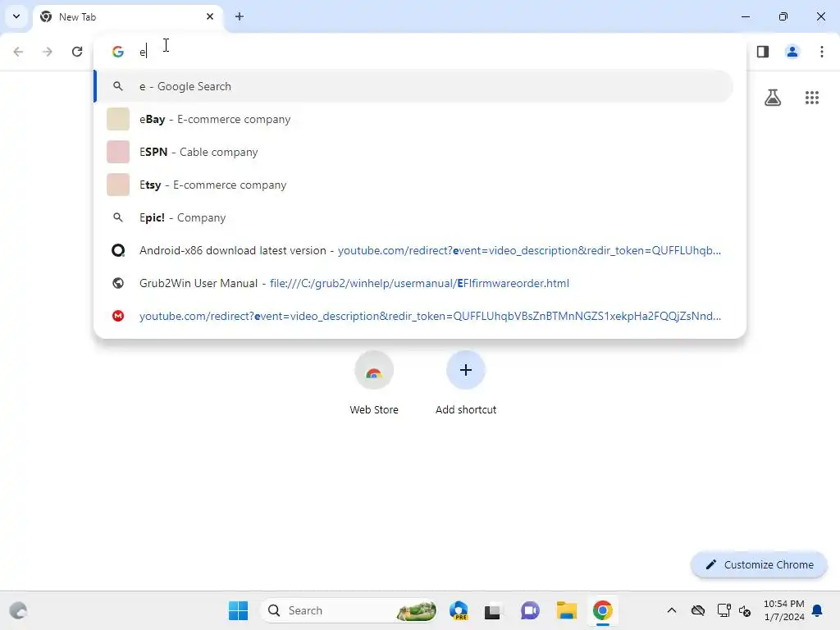Click the widgets icon at taskbar left
840x630 pixels.
pyautogui.click(x=18, y=610)
